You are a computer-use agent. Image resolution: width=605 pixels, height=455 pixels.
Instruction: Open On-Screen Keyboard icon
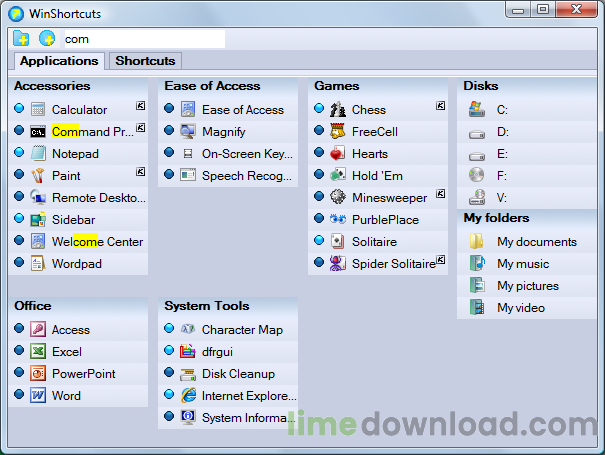click(188, 154)
